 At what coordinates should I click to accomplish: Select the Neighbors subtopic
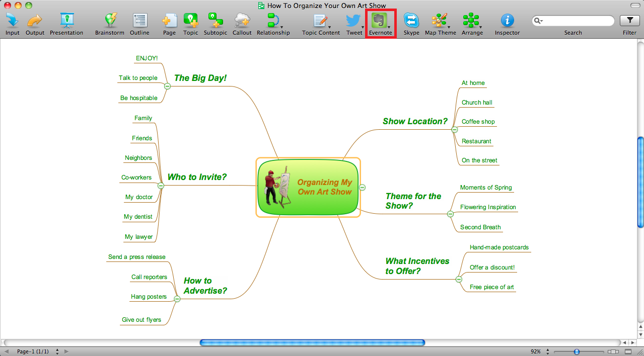click(x=138, y=158)
